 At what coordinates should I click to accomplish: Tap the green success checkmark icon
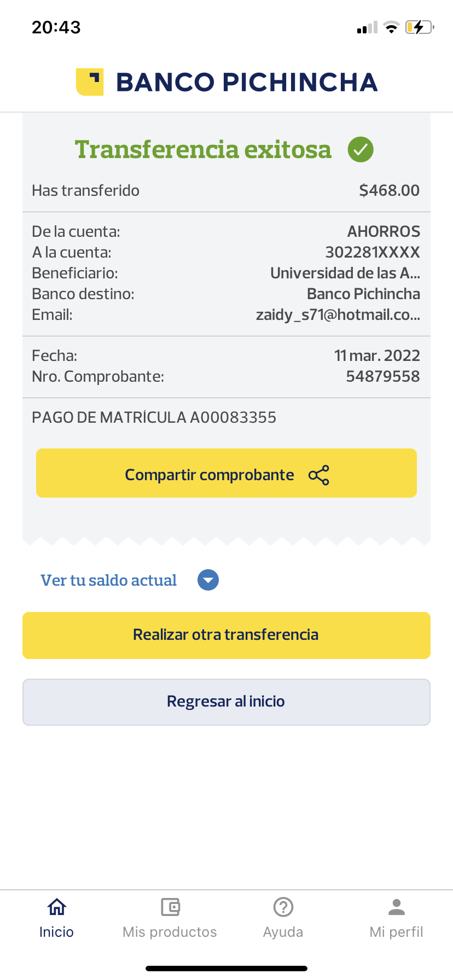[x=361, y=149]
